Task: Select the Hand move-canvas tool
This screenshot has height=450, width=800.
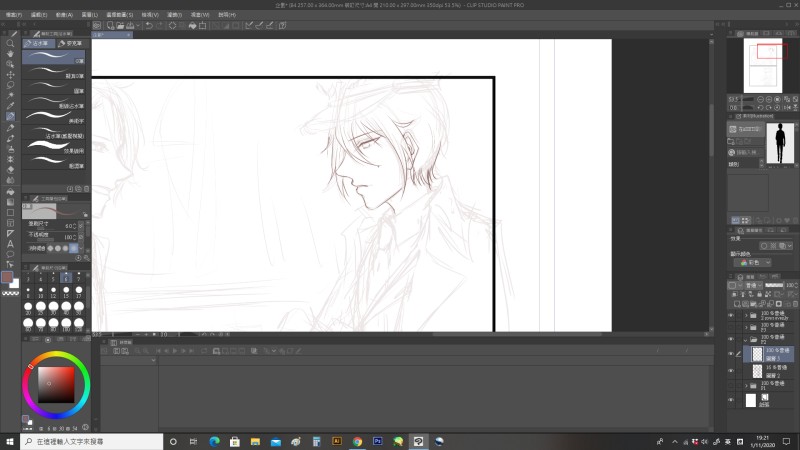Action: click(10, 54)
